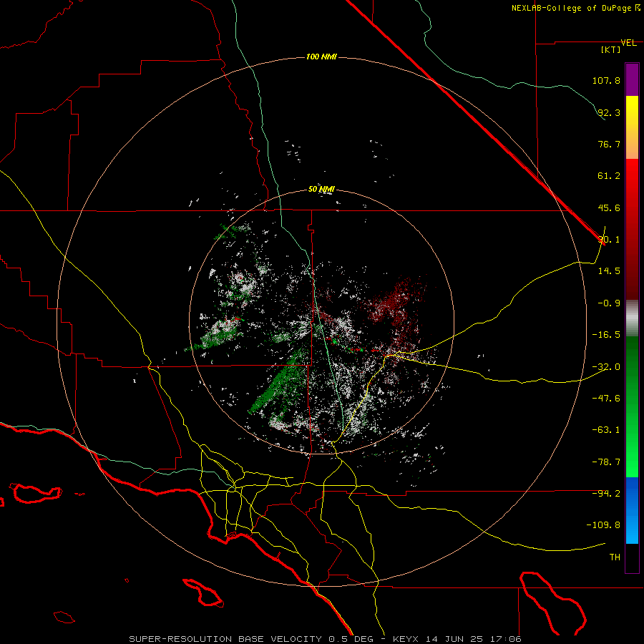
Task: Click the 100 NMI range ring label
Action: 321,57
